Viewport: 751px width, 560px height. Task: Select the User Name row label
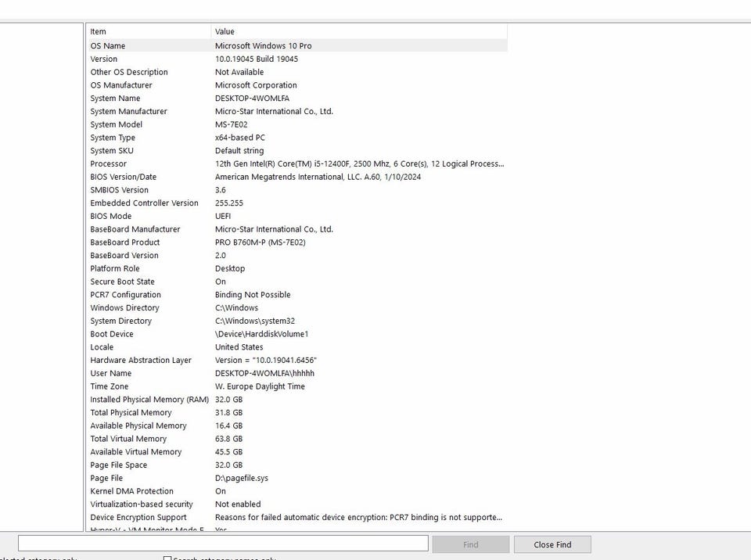pos(110,373)
